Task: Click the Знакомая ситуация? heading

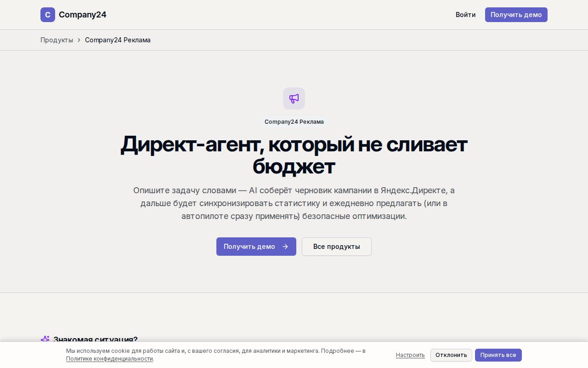Action: pos(95,339)
